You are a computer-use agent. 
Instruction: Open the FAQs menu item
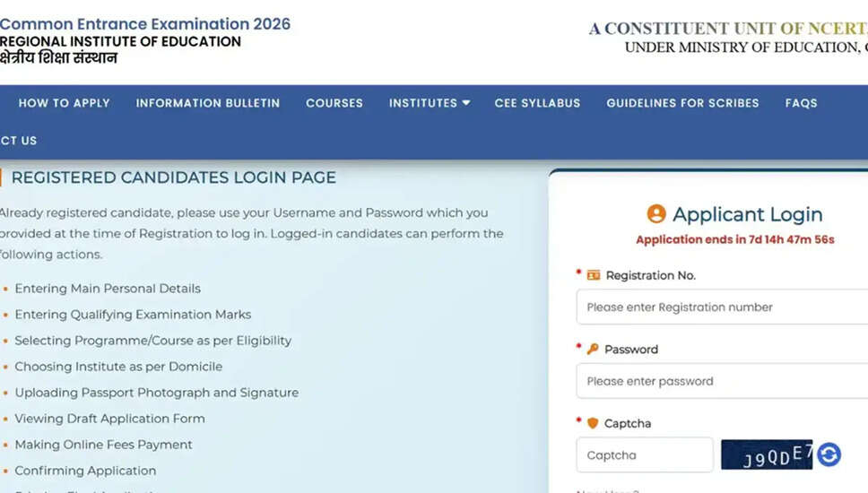tap(801, 103)
